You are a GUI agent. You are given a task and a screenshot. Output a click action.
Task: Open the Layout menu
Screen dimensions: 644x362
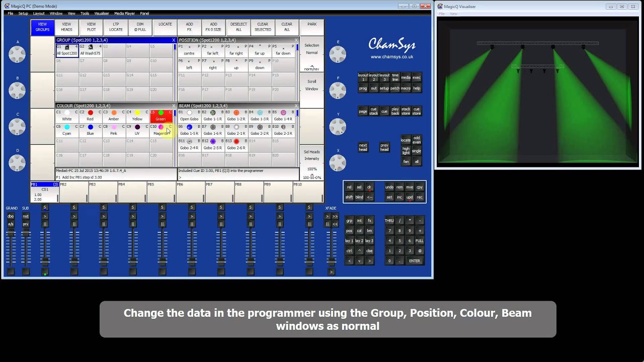[39, 14]
